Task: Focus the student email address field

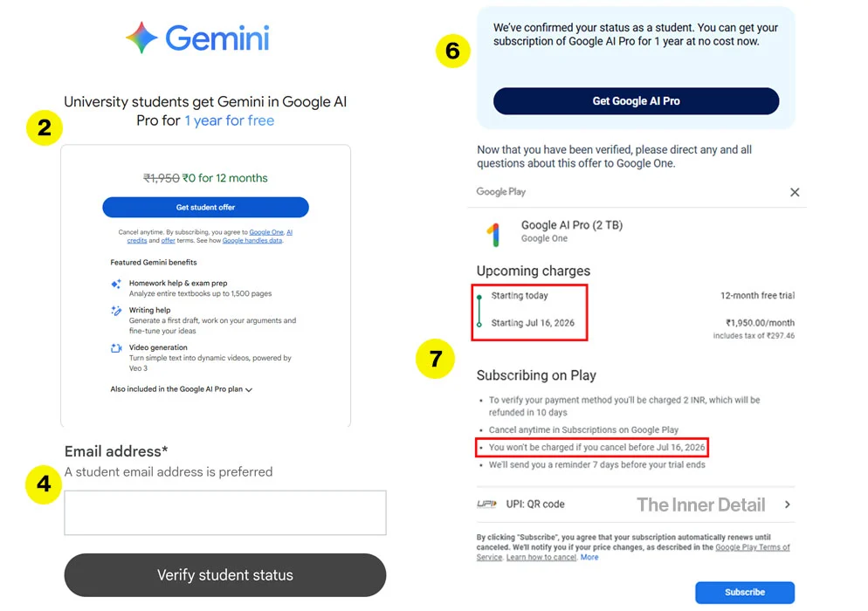Action: 225,512
